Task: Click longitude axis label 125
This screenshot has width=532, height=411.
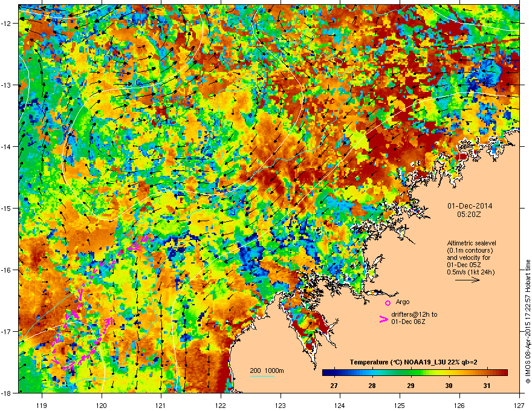Action: click(x=400, y=405)
